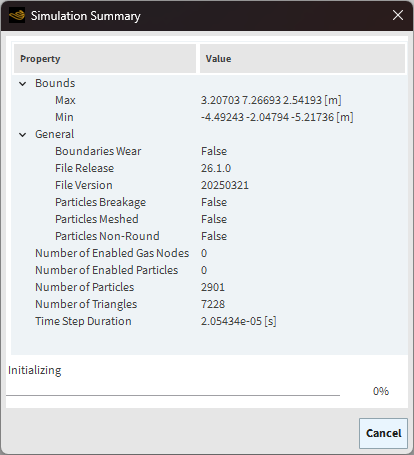The height and width of the screenshot is (455, 414).
Task: Select the General row label
Action: click(54, 134)
